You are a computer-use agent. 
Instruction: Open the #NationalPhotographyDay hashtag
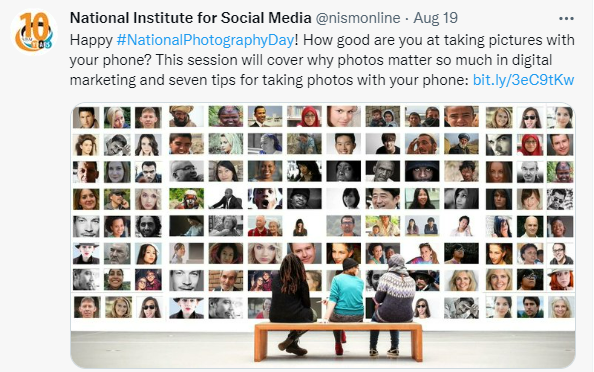click(x=205, y=40)
